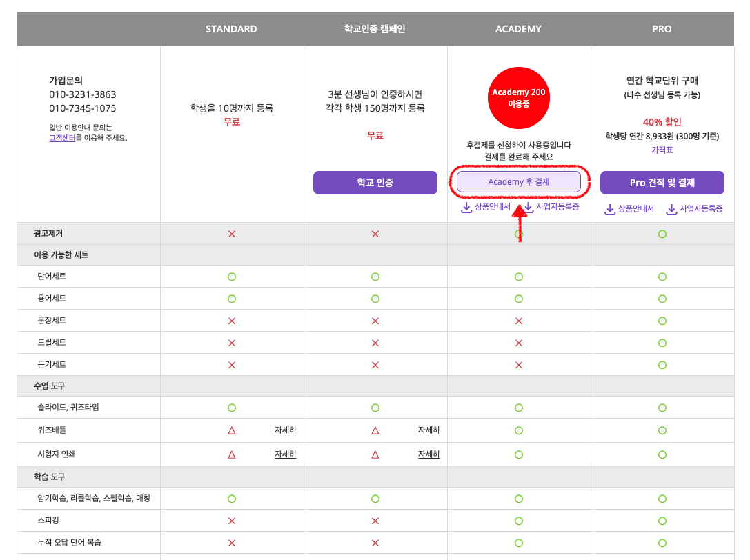Open the 가격표 link under PRO
The image size is (750, 560).
(662, 150)
